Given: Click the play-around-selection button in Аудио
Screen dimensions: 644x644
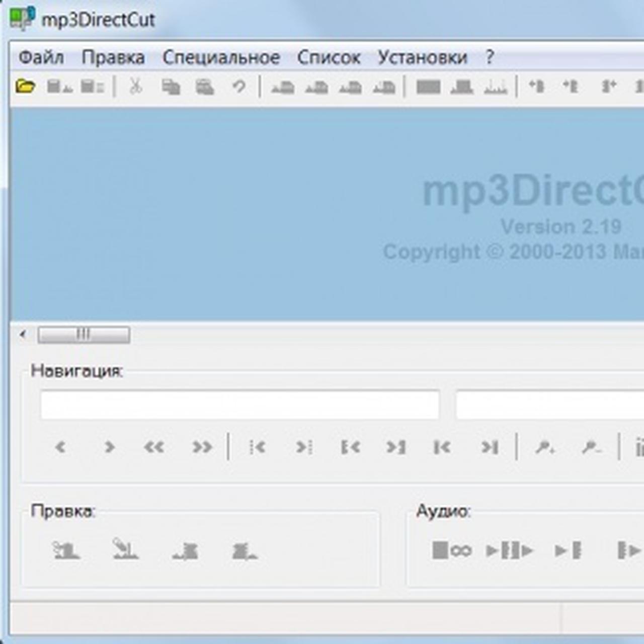Looking at the screenshot, I should pyautogui.click(x=510, y=550).
